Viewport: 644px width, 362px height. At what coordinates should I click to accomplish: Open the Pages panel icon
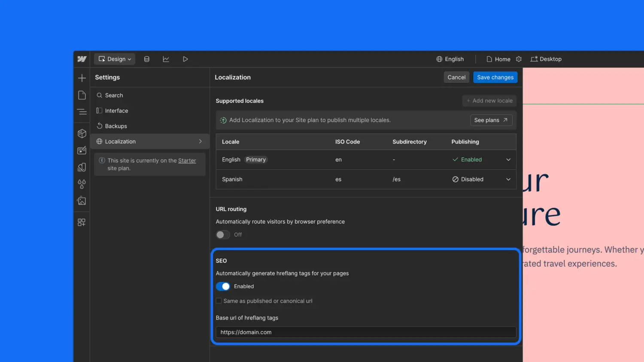[82, 95]
